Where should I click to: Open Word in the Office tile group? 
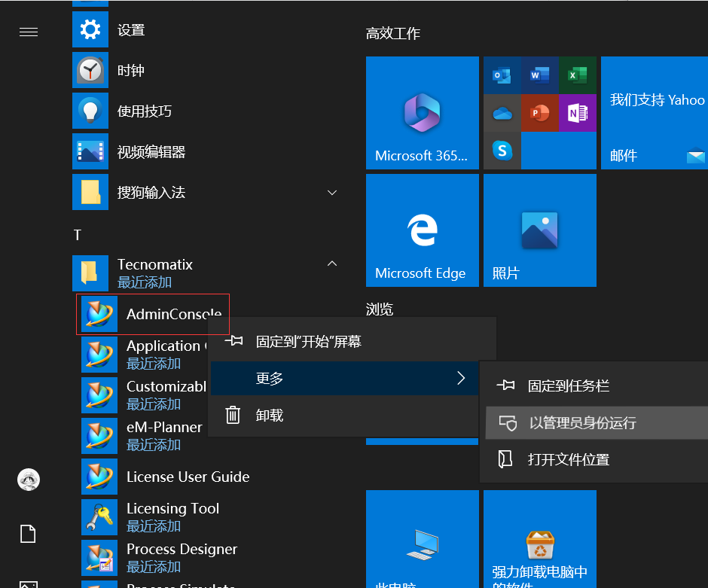[539, 75]
